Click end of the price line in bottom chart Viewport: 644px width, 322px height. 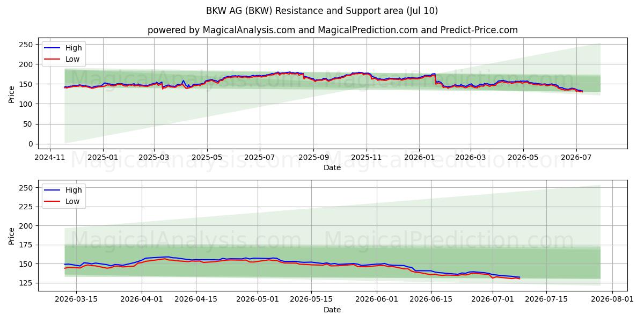(x=519, y=278)
